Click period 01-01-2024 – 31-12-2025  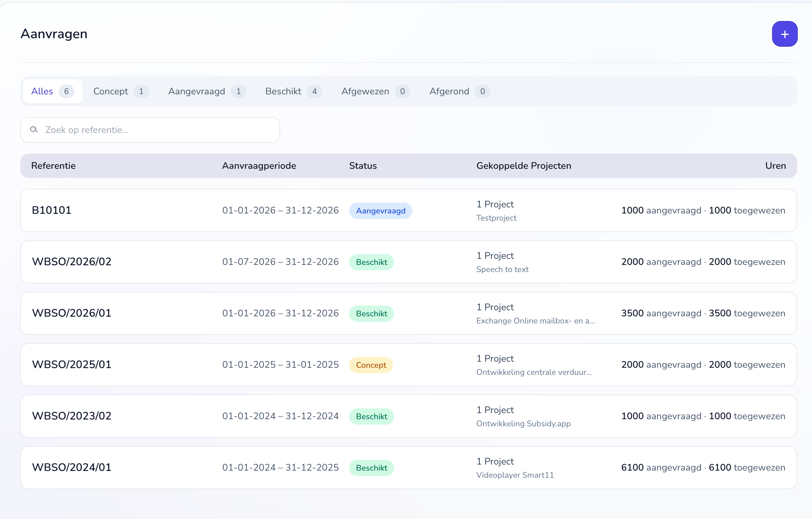click(x=280, y=468)
